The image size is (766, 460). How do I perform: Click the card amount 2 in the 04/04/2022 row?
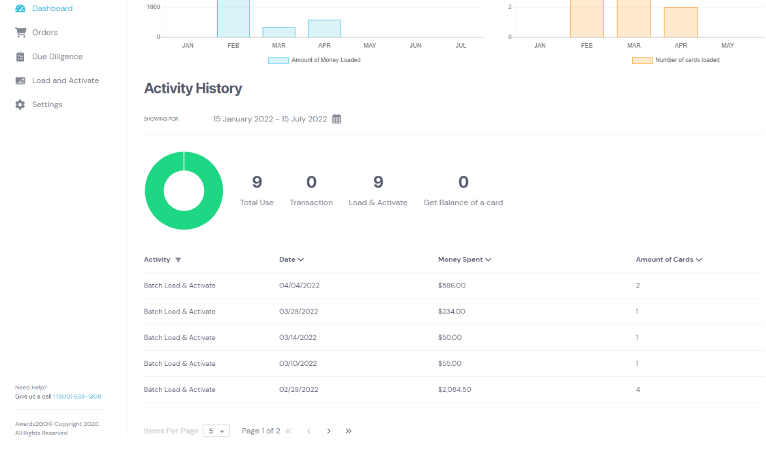(x=638, y=286)
